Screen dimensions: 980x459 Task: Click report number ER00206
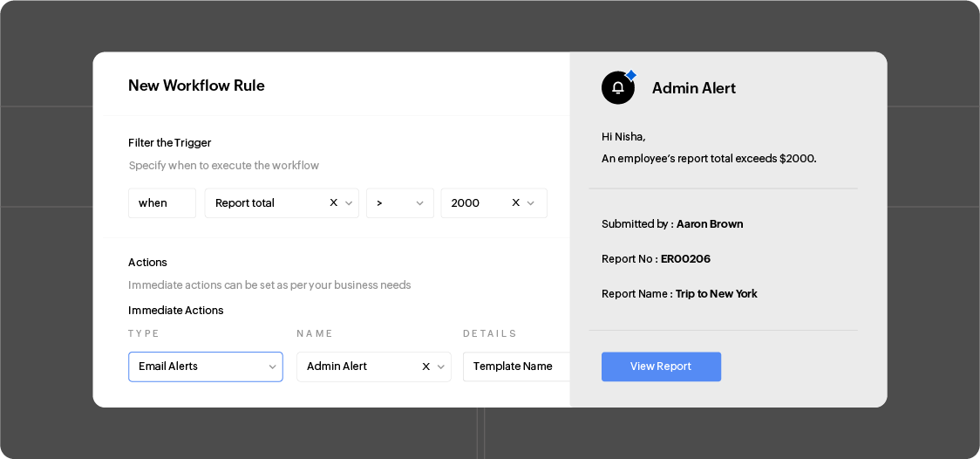tap(685, 259)
